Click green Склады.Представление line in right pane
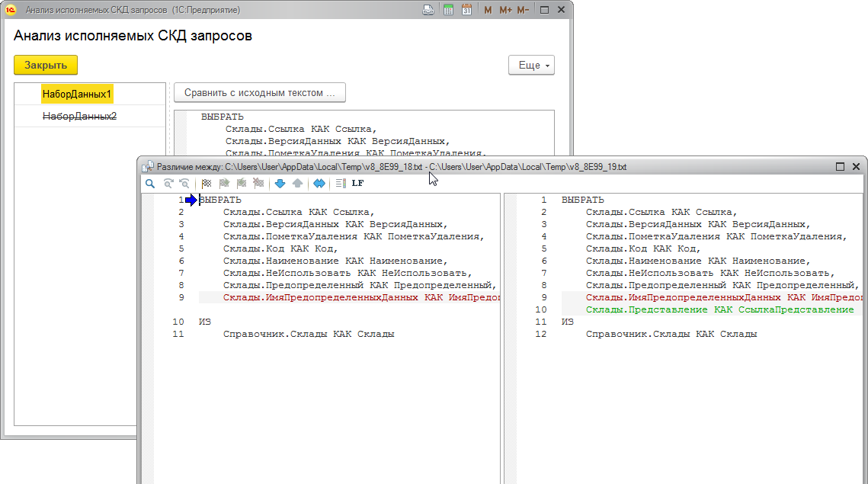868x484 pixels. point(719,309)
